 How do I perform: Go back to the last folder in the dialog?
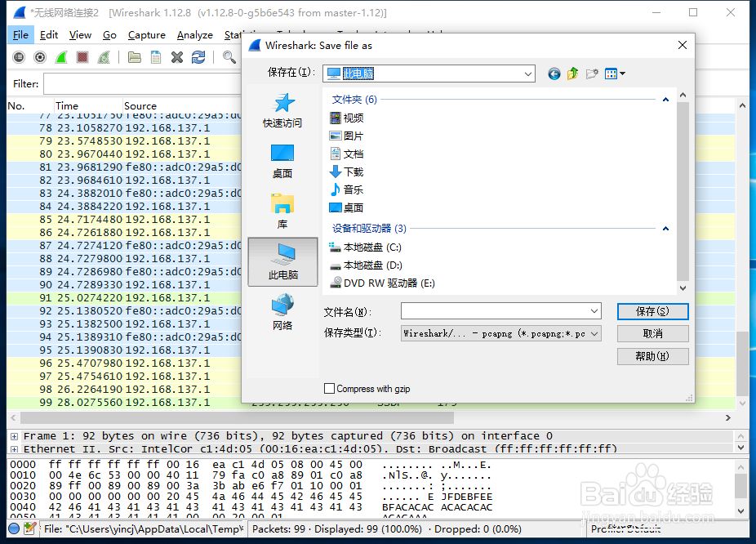tap(554, 74)
